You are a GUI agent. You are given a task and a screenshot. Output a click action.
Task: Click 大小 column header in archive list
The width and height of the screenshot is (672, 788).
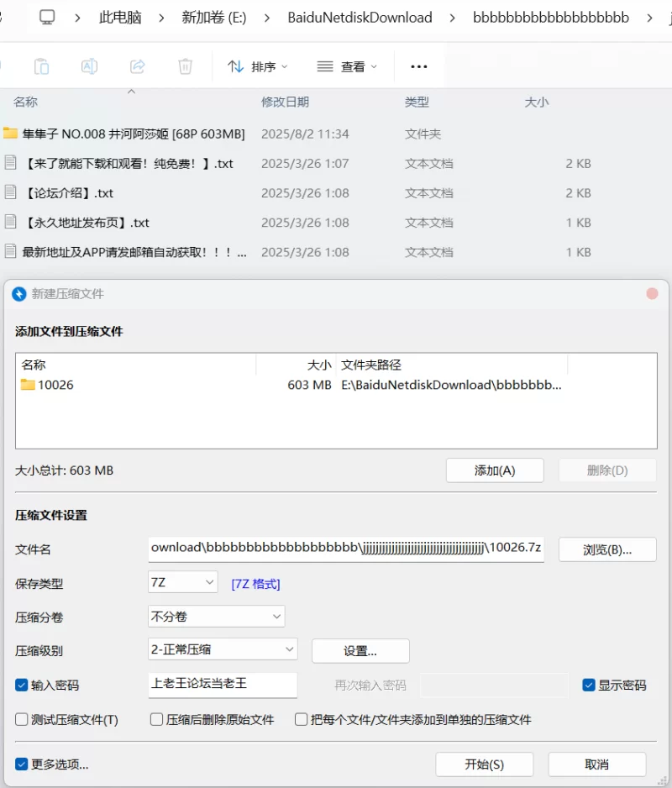[319, 365]
